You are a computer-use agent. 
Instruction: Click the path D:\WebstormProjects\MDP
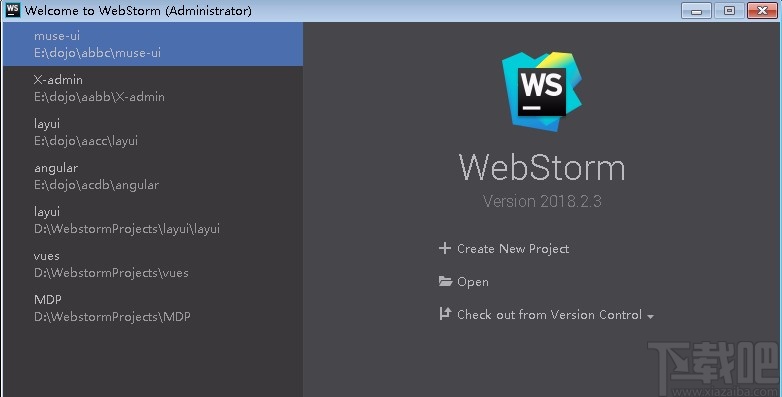point(112,317)
